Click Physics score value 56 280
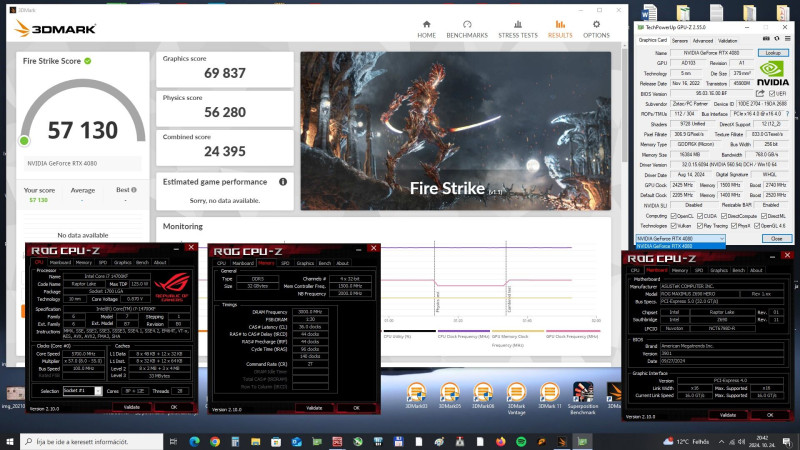This screenshot has width=800, height=450. 225,112
